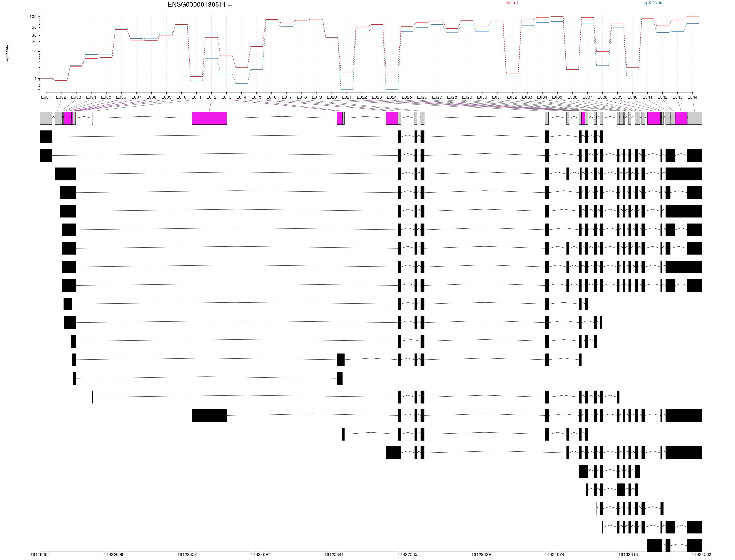Click the first gray exon block of gene model
Image resolution: width=735 pixels, height=560 pixels.
tap(46, 118)
